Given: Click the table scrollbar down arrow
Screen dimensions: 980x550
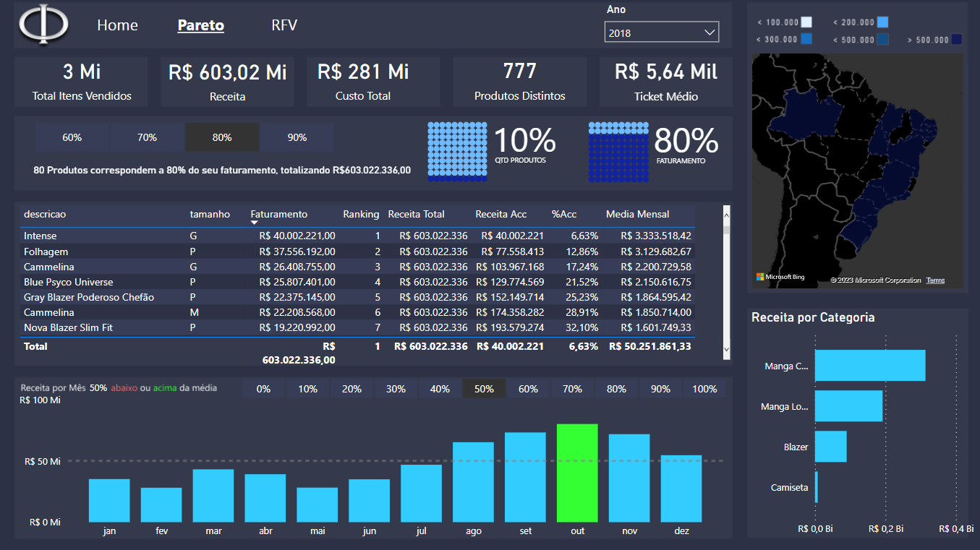Looking at the screenshot, I should pyautogui.click(x=727, y=350).
